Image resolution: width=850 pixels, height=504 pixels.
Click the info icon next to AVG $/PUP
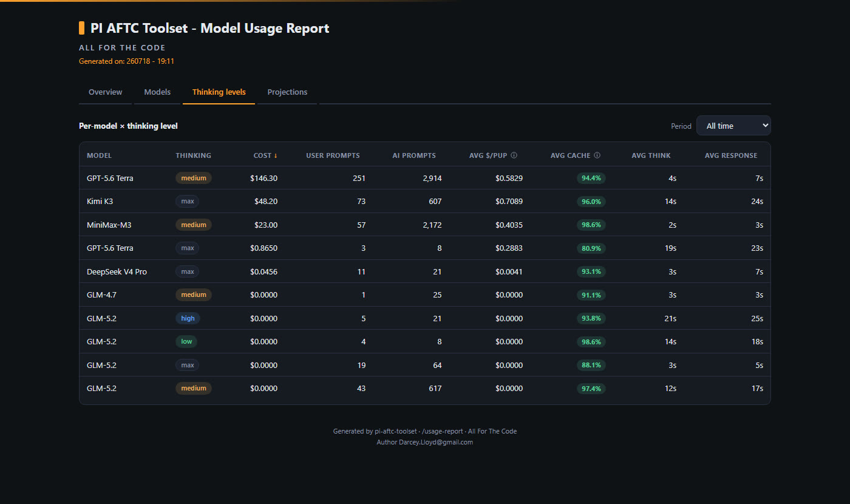point(514,155)
